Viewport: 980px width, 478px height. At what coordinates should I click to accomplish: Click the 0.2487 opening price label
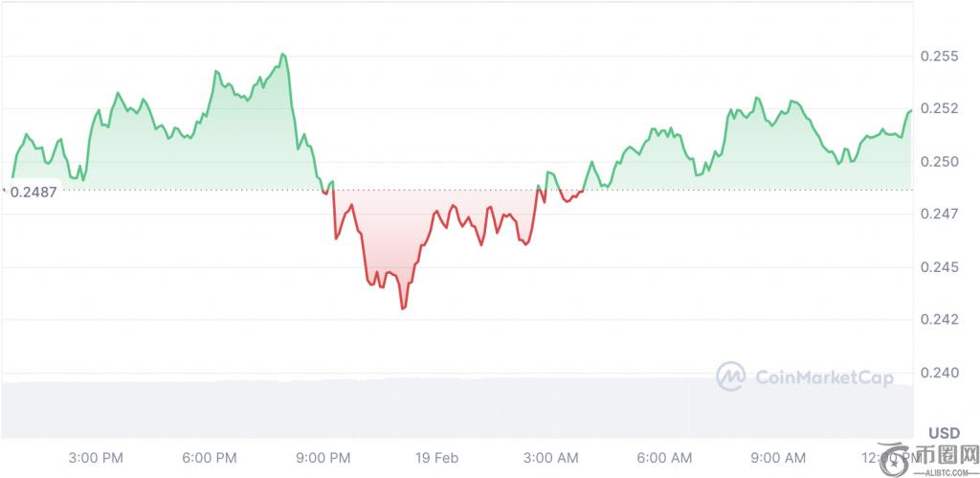pyautogui.click(x=33, y=192)
